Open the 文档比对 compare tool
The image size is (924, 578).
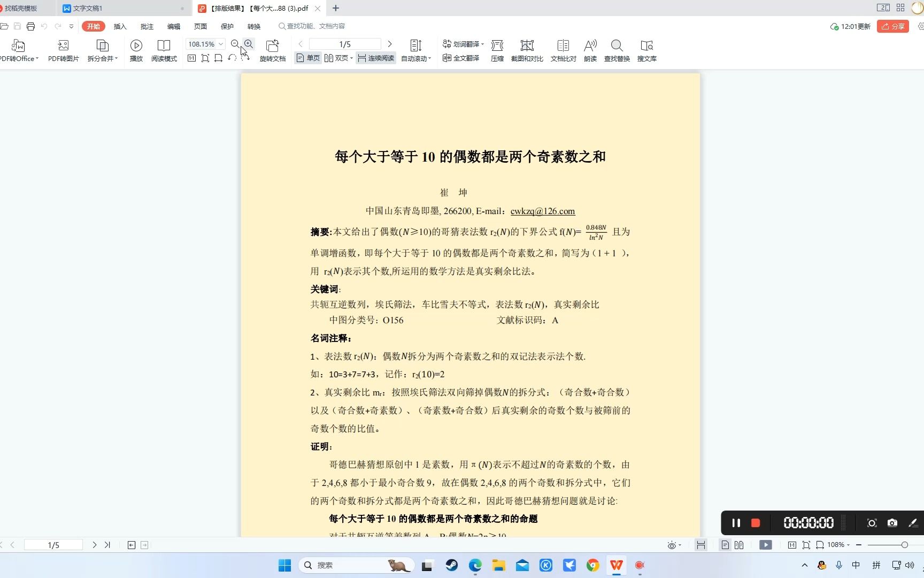[563, 51]
